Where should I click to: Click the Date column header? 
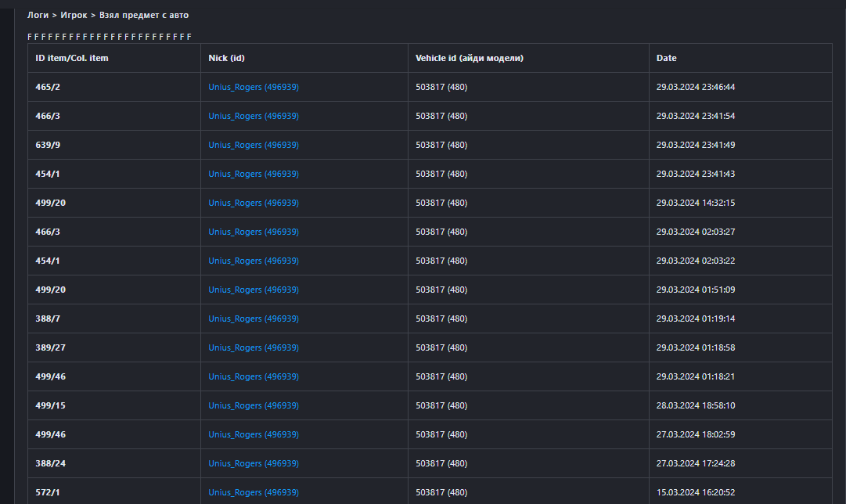[x=666, y=58]
